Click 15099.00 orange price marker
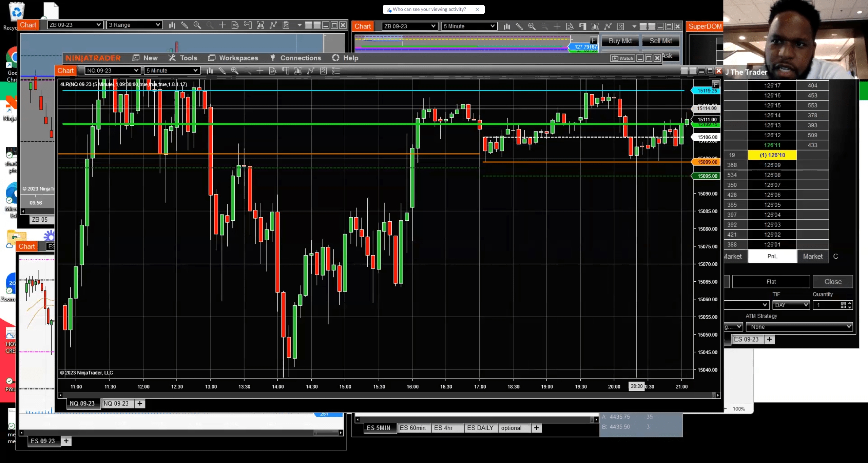The image size is (868, 463). point(706,162)
